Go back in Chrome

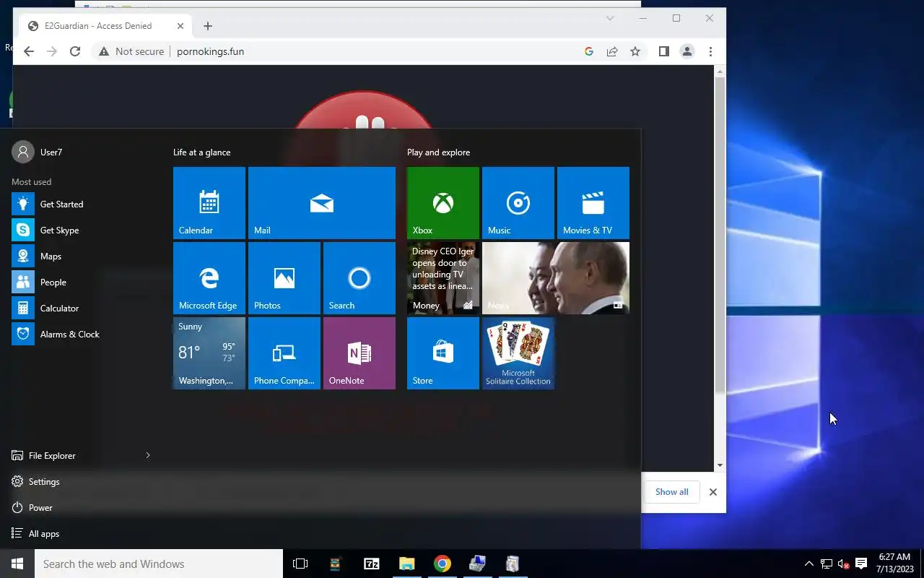[29, 51]
